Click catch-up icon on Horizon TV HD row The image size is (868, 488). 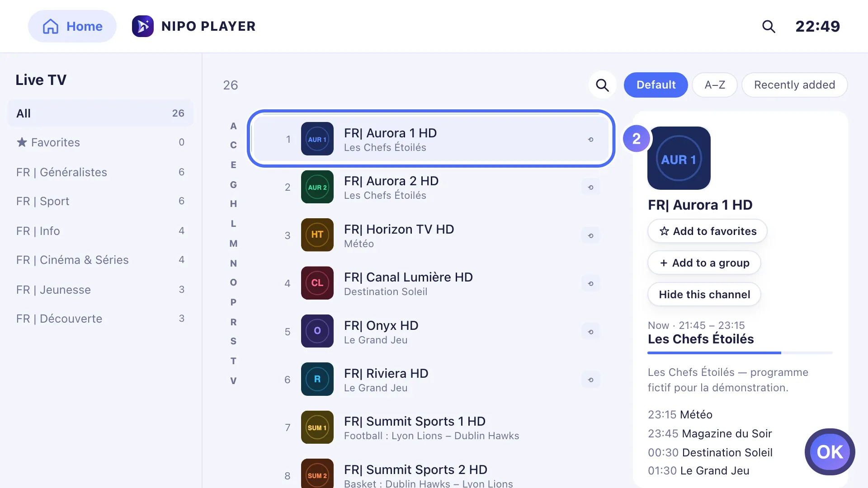[x=590, y=236]
